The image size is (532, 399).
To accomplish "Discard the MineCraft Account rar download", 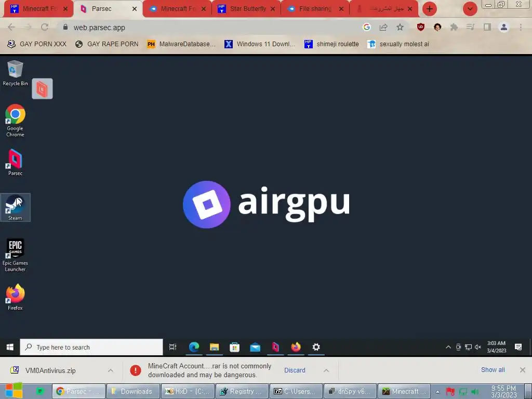I will 295,370.
